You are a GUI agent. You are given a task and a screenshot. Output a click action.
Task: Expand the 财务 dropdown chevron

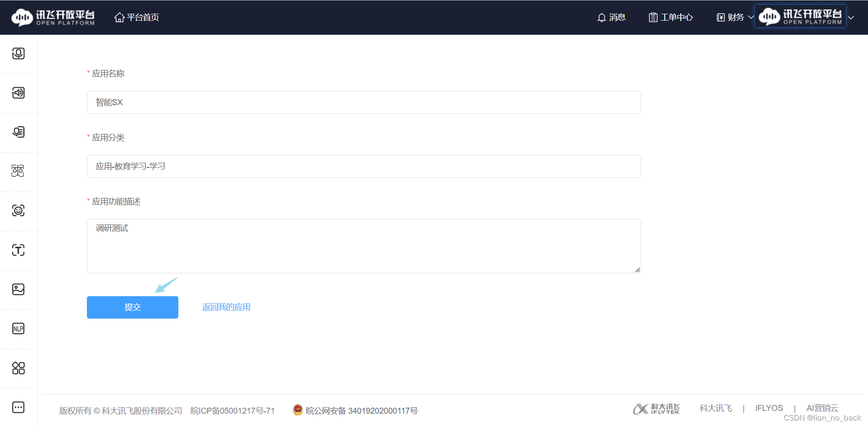pyautogui.click(x=750, y=17)
